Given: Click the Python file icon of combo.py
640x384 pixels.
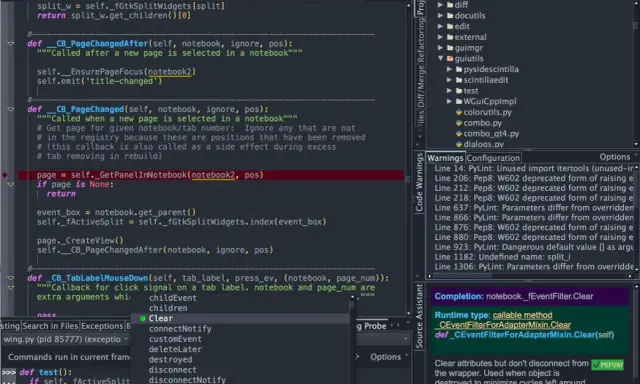Looking at the screenshot, I should 459,123.
